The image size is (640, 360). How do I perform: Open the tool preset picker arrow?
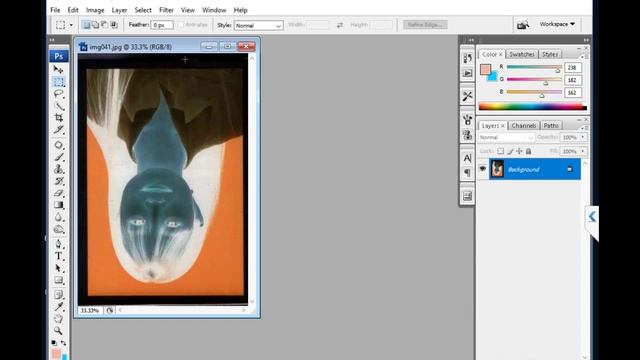click(71, 25)
